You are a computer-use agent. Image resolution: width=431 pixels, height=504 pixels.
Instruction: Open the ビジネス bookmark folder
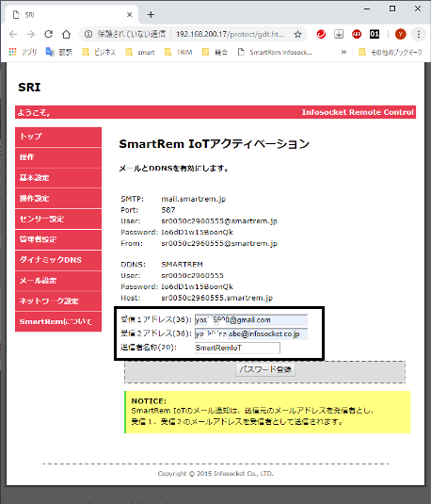coord(99,52)
